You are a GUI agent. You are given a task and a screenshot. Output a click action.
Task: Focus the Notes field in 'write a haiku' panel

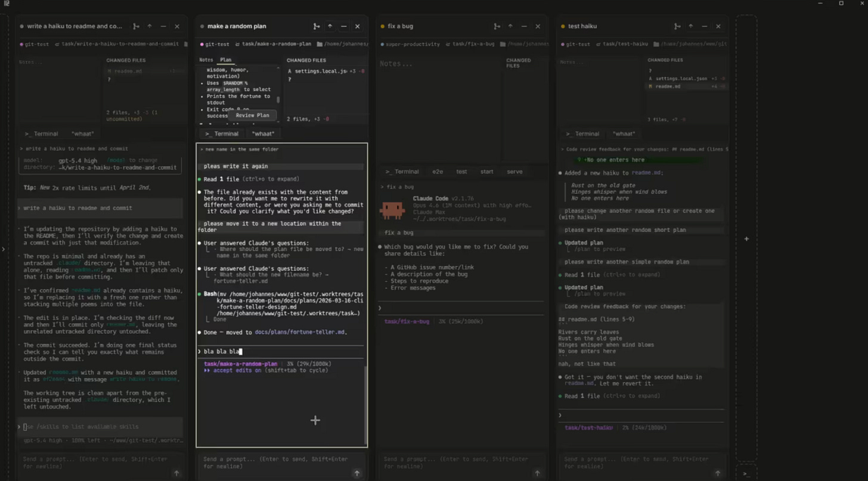60,89
